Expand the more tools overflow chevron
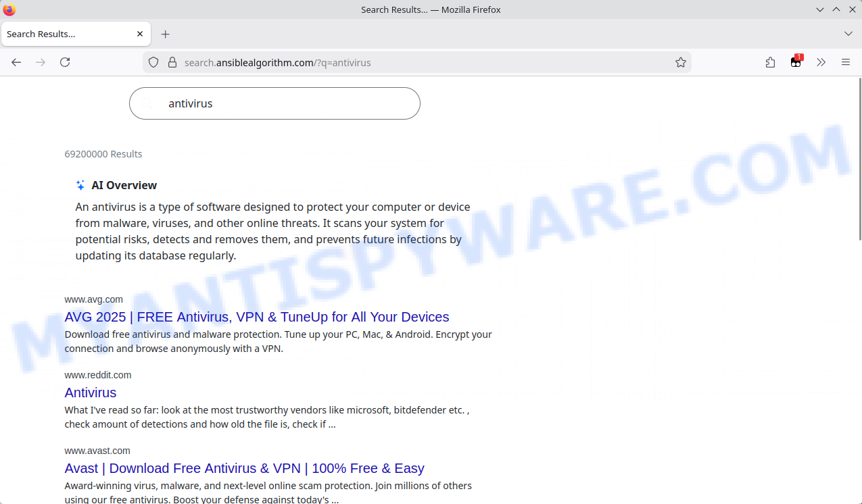This screenshot has width=862, height=504. click(x=821, y=62)
